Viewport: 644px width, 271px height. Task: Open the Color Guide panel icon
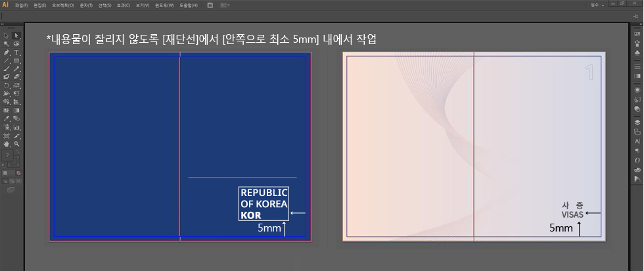[x=637, y=179]
